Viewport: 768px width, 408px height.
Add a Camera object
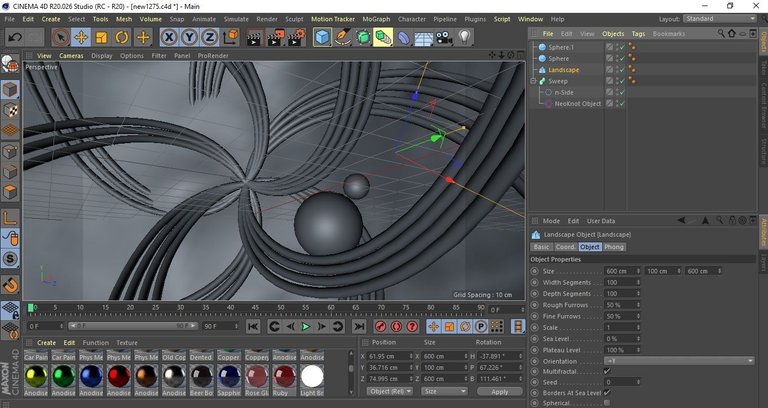point(444,37)
